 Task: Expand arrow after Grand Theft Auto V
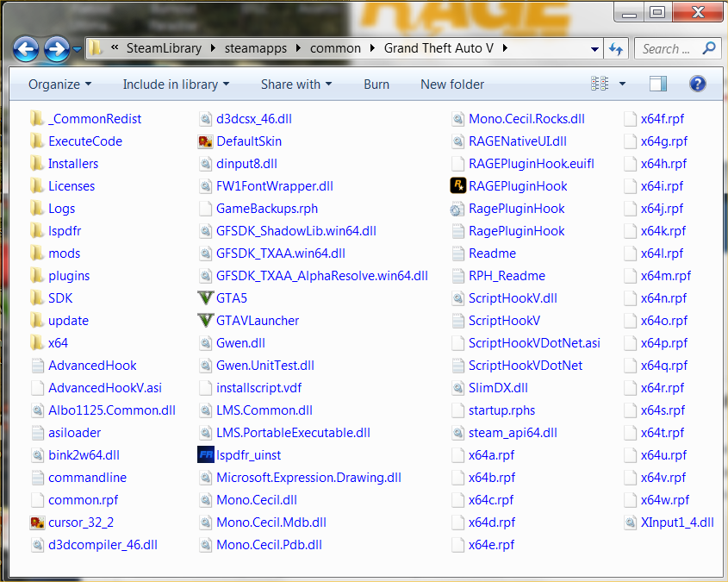tap(505, 48)
